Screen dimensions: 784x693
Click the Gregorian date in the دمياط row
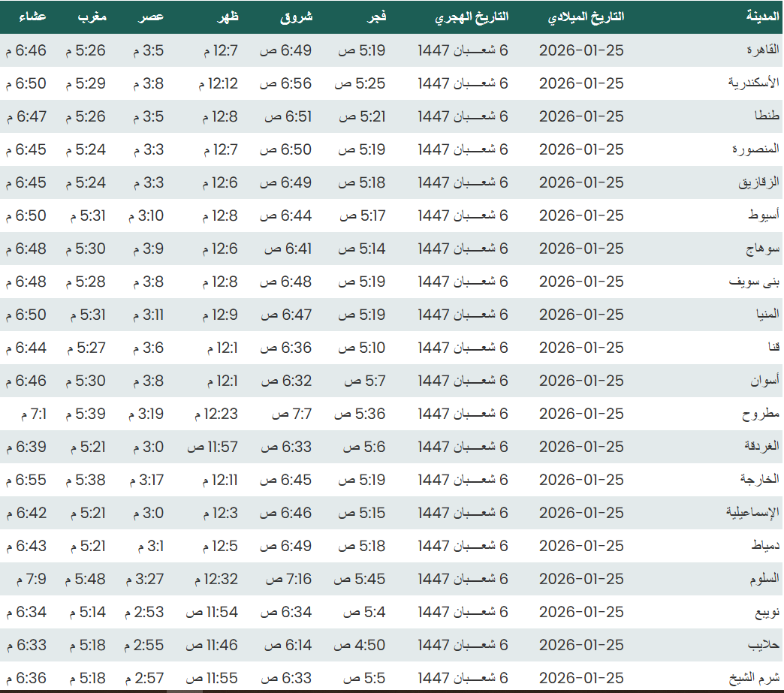pos(581,546)
